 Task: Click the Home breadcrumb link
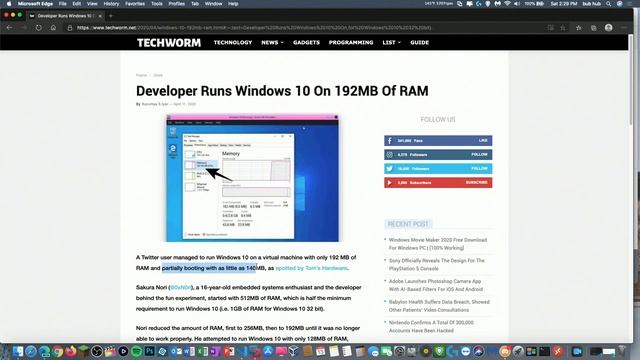[141, 75]
